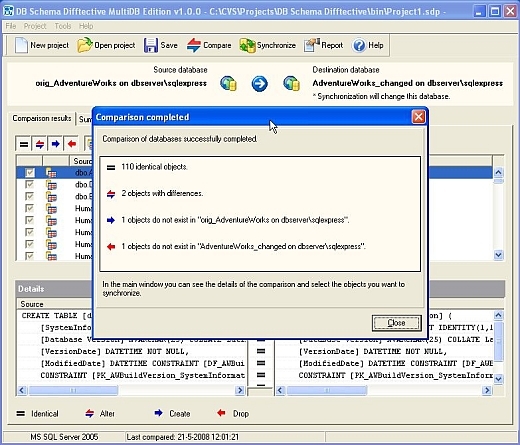
Task: Click destination horizontal scroll right arrow
Action: [x=487, y=390]
